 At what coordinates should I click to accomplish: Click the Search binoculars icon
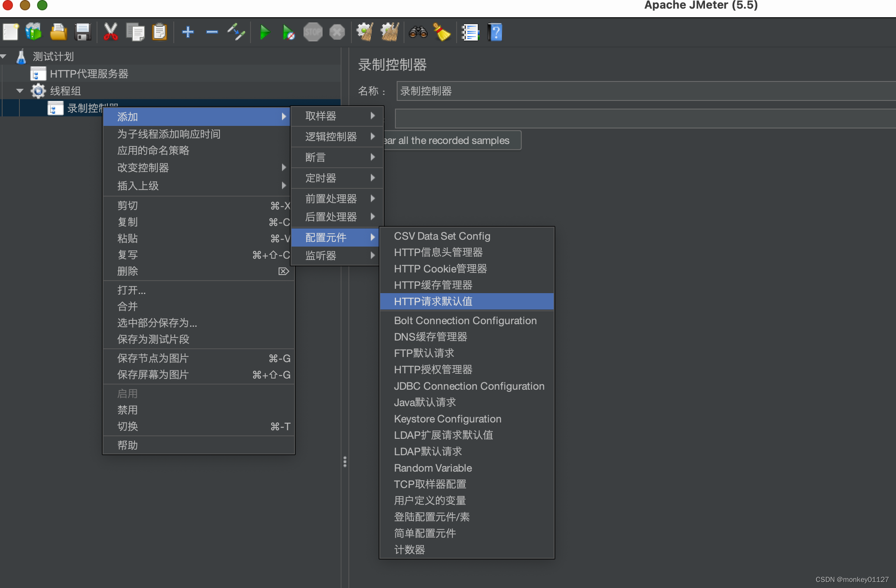coord(418,32)
